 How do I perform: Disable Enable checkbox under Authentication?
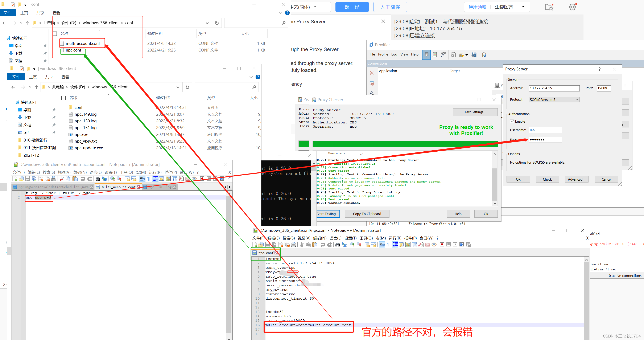click(512, 121)
